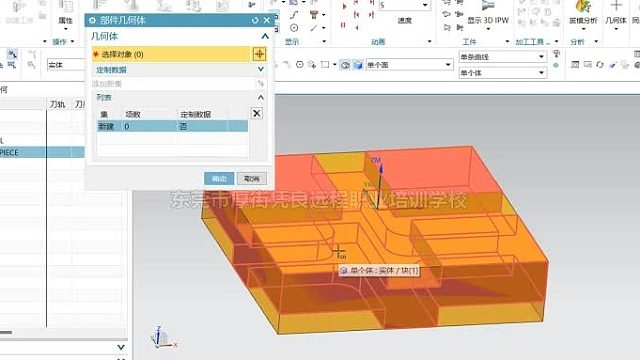Click the 选择对象 (0) row
The image size is (640, 360).
(171, 54)
